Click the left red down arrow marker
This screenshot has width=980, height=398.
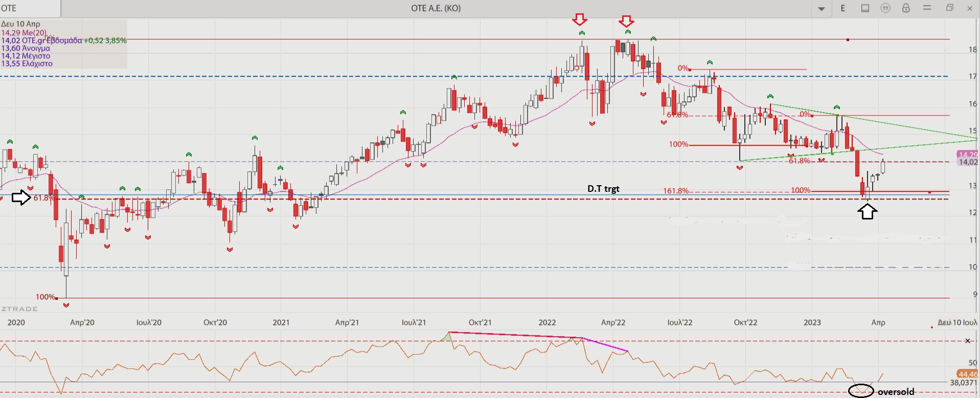click(580, 20)
